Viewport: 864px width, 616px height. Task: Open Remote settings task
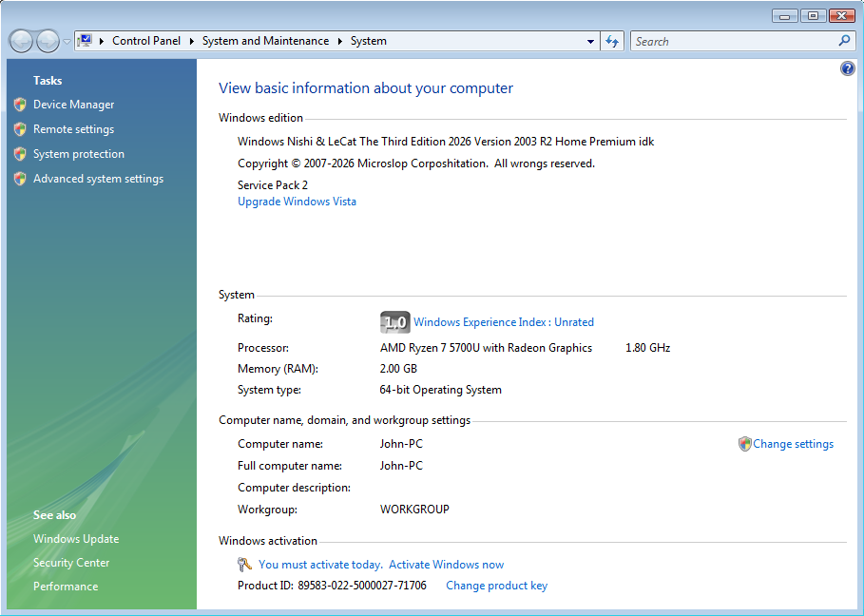coord(74,129)
